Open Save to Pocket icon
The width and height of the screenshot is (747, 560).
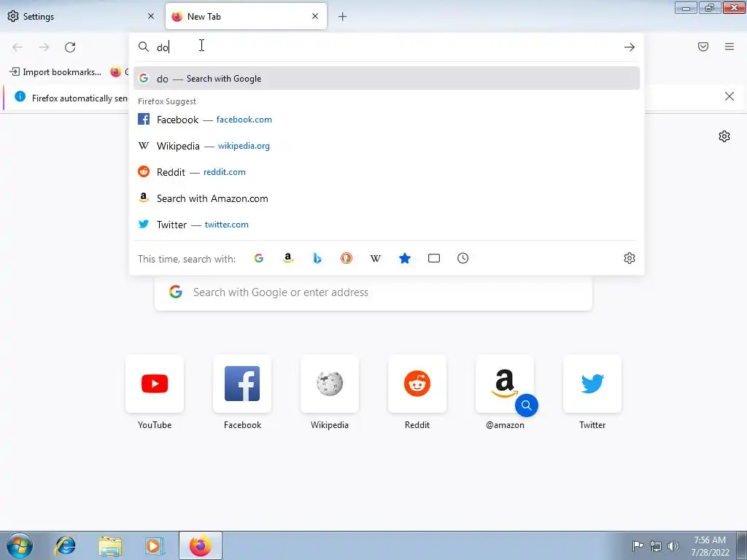point(703,47)
